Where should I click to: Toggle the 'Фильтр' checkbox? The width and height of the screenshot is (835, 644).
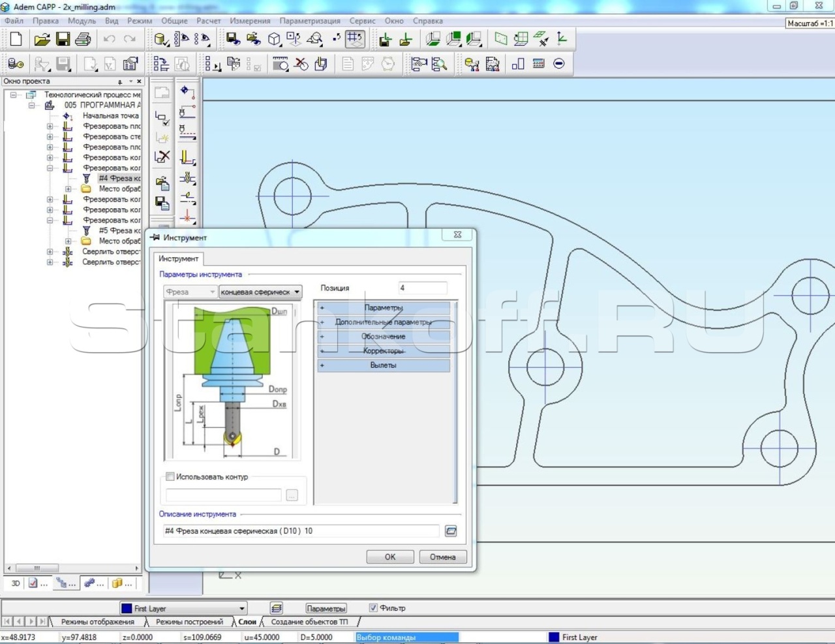tap(373, 608)
